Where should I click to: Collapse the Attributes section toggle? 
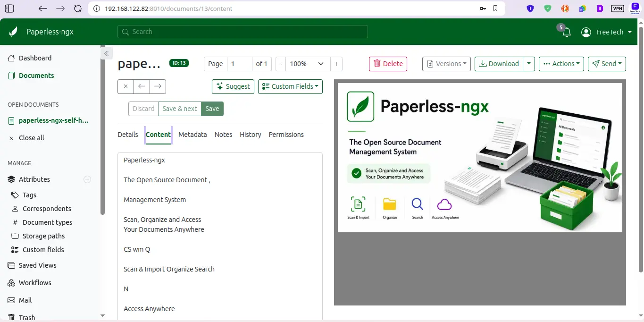(87, 179)
